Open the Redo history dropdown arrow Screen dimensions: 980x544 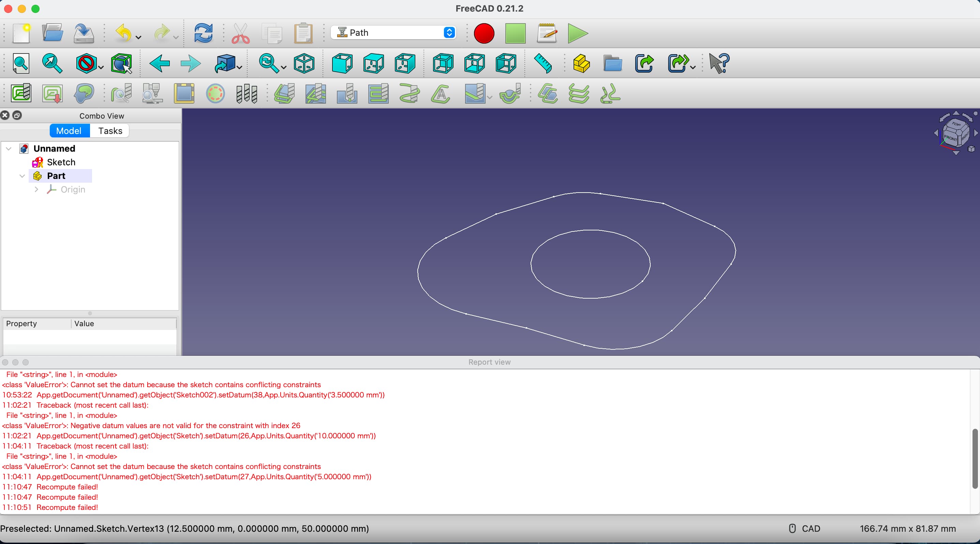pos(176,37)
